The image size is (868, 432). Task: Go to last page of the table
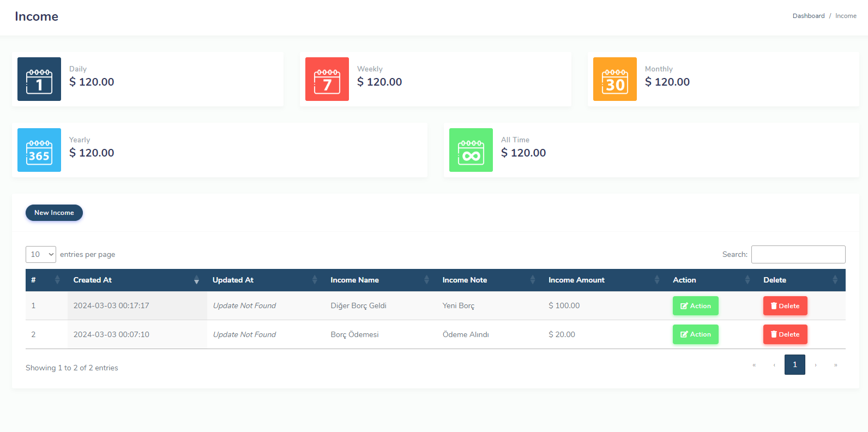coord(835,365)
